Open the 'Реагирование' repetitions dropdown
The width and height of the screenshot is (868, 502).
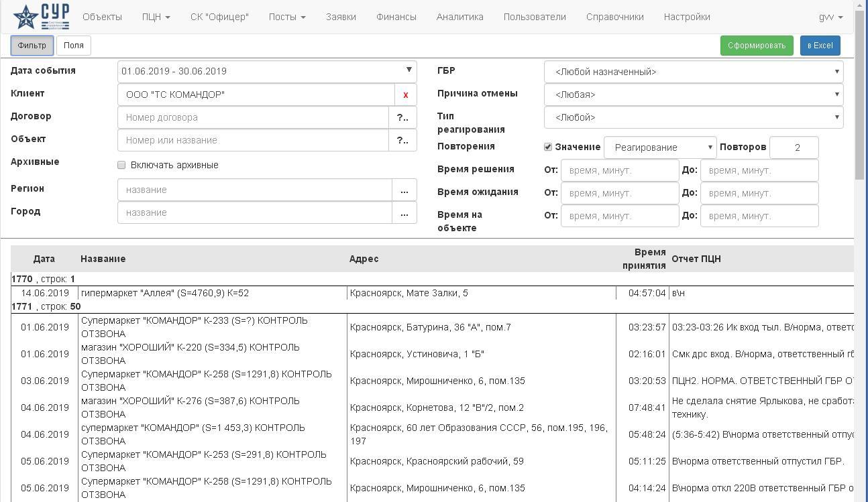pyautogui.click(x=661, y=147)
